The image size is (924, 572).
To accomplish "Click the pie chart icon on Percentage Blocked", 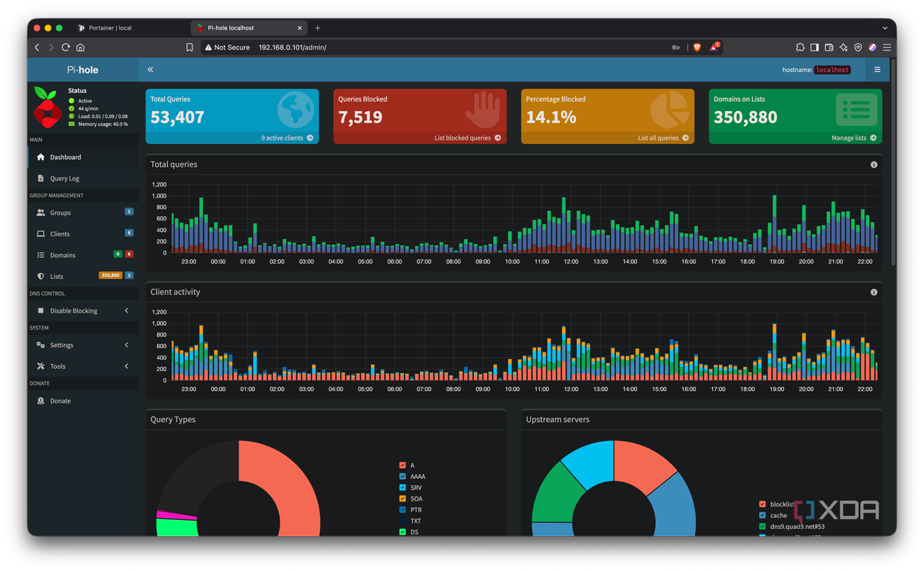I will pos(670,110).
